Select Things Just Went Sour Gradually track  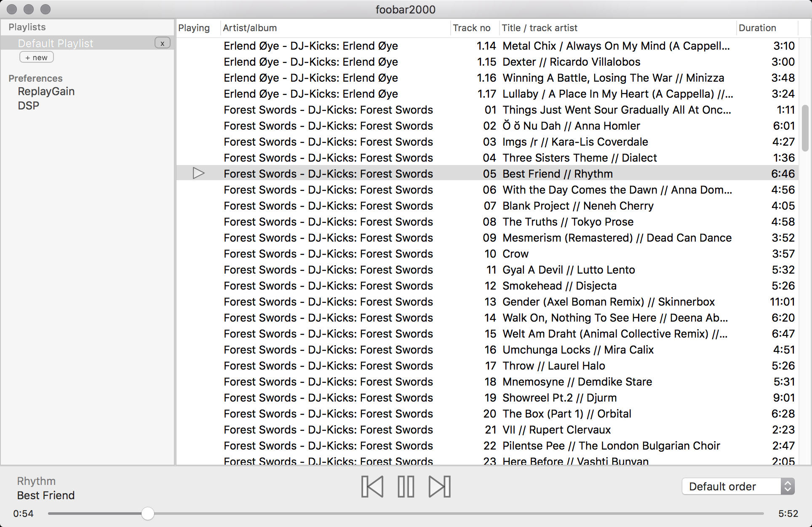click(x=487, y=109)
